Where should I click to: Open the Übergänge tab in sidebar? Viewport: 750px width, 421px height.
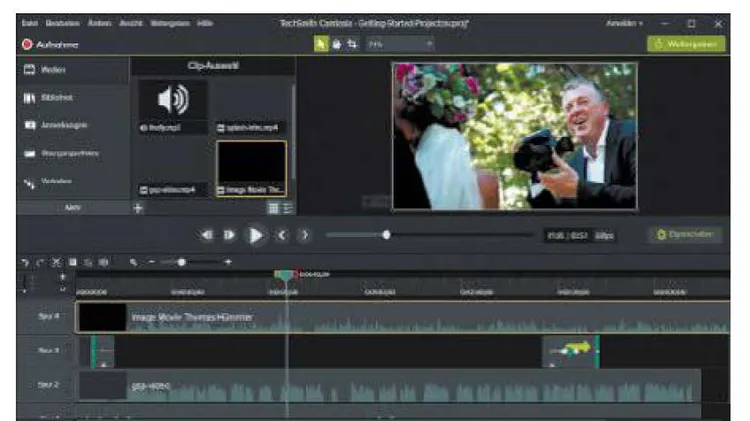(x=73, y=154)
